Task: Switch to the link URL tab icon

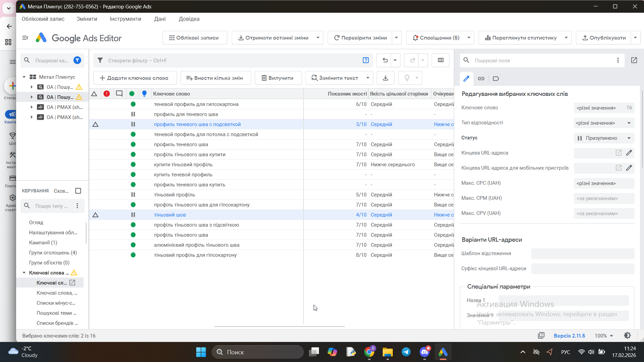Action: (x=481, y=78)
